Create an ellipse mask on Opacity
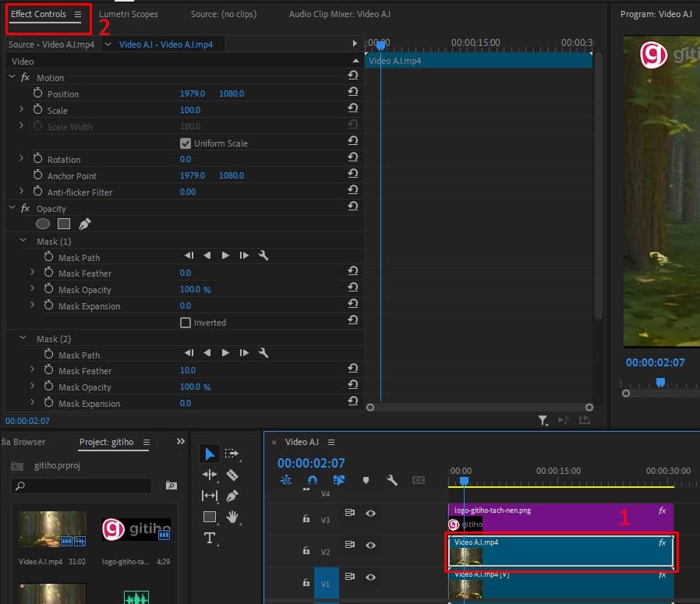This screenshot has width=700, height=604. 43,224
